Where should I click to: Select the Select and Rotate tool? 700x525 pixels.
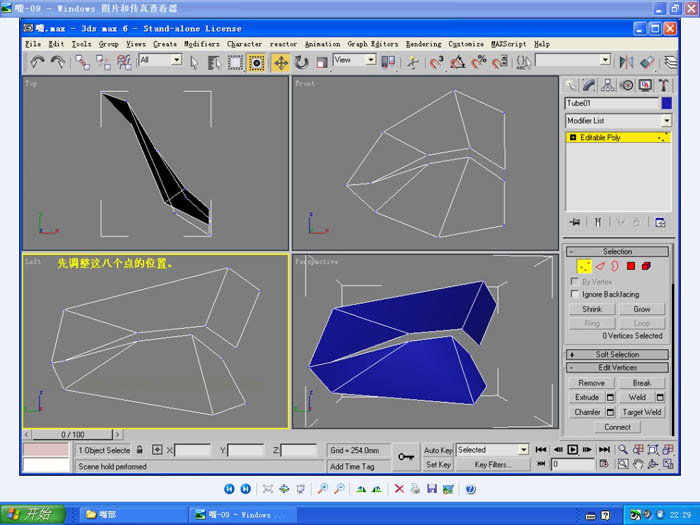[x=302, y=62]
